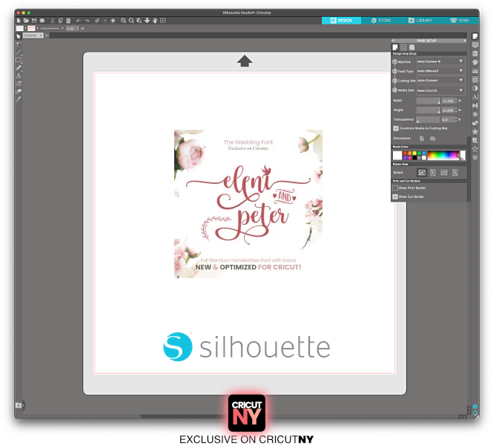The width and height of the screenshot is (493, 448).
Task: Choose the Rectangle drawing tool
Action: [19, 60]
